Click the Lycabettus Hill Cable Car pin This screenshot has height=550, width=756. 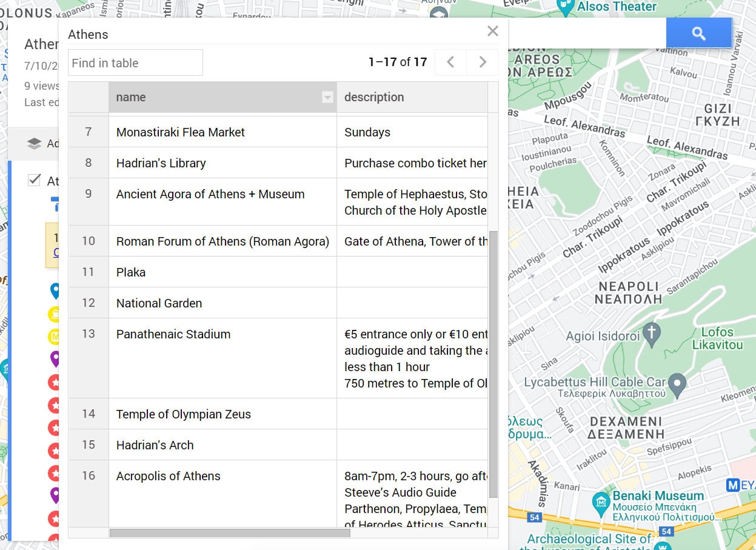677,383
